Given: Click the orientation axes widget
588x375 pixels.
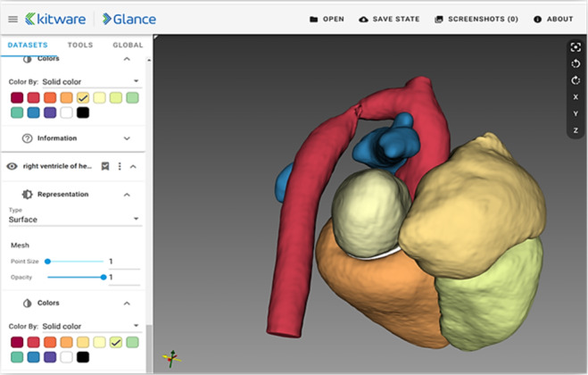Looking at the screenshot, I should 172,359.
